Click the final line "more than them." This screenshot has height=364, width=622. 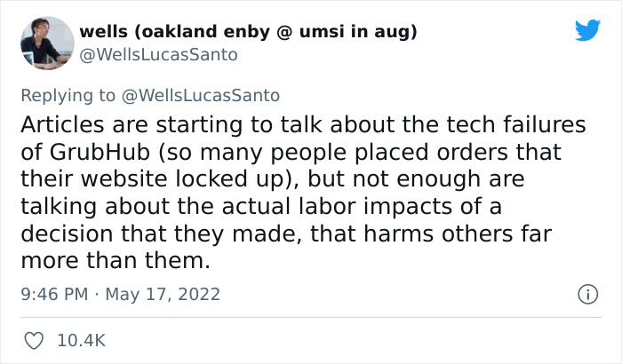pos(116,262)
